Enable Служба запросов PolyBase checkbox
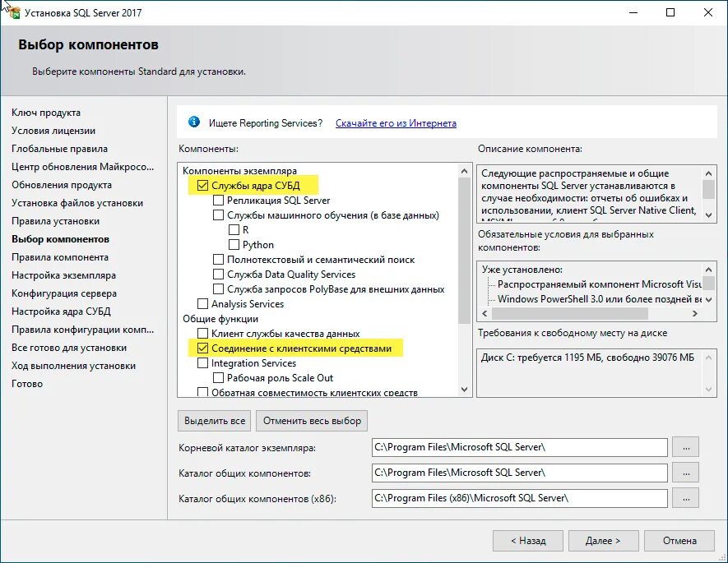 point(218,289)
